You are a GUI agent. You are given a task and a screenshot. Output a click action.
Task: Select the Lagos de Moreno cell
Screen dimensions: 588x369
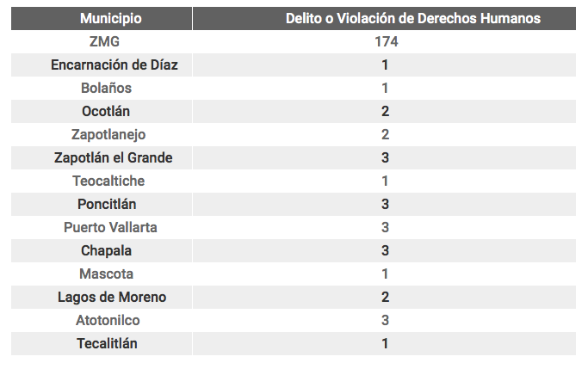(x=112, y=297)
